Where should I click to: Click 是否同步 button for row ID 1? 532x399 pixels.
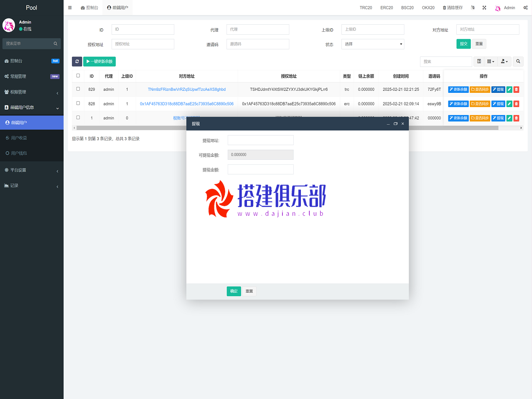pos(480,118)
